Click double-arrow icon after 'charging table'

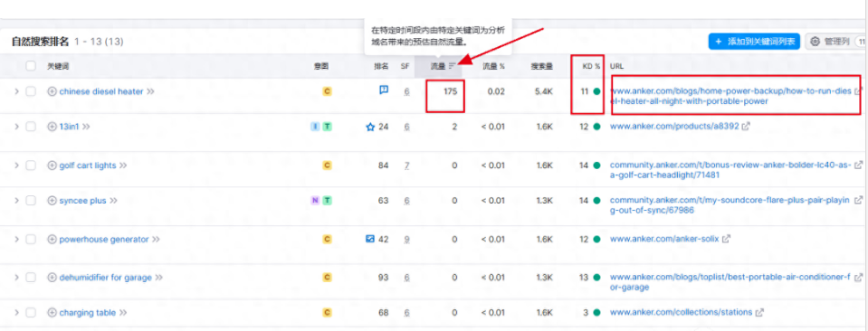[123, 313]
